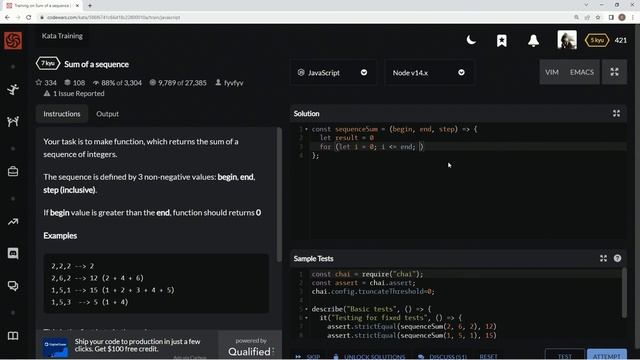Expand the Solution panel
Screen dimensions: 640x360
[616, 113]
